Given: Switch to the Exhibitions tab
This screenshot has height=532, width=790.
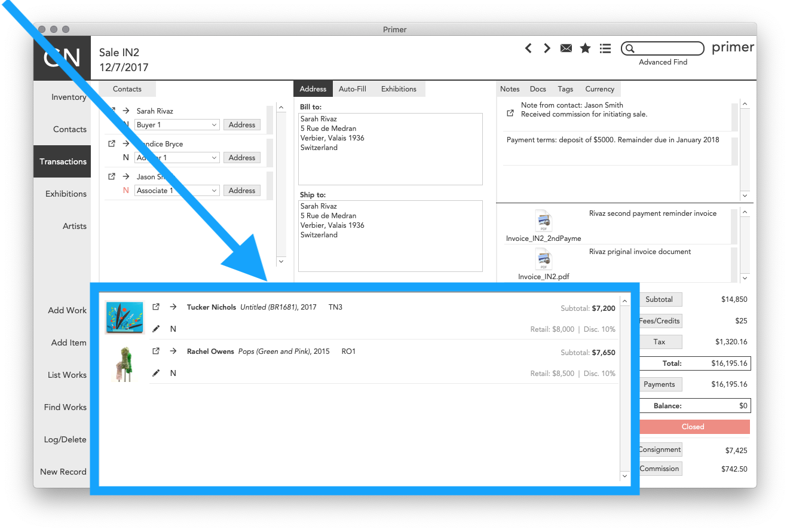Looking at the screenshot, I should 399,89.
